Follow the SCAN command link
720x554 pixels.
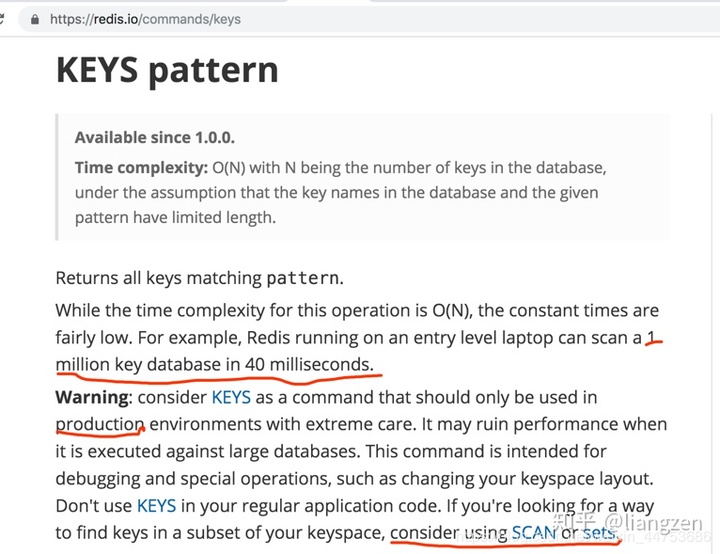(x=533, y=533)
